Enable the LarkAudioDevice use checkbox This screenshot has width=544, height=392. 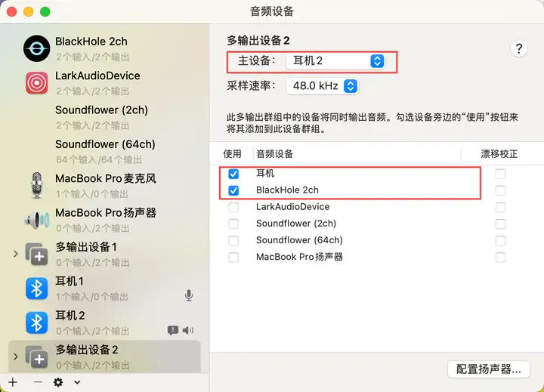[233, 207]
